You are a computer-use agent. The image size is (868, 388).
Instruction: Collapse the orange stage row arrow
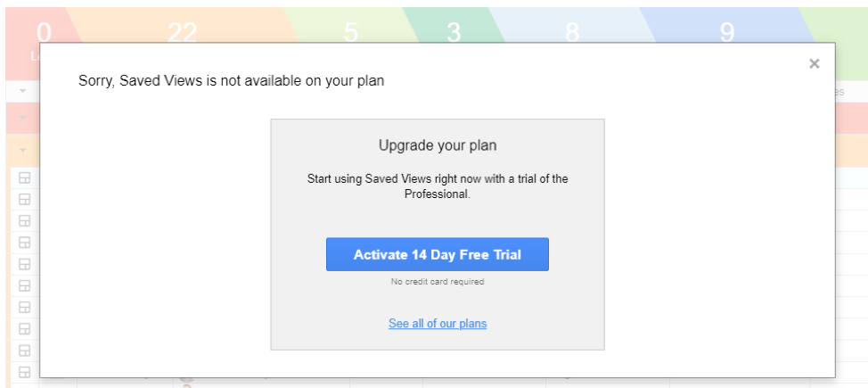tap(22, 150)
